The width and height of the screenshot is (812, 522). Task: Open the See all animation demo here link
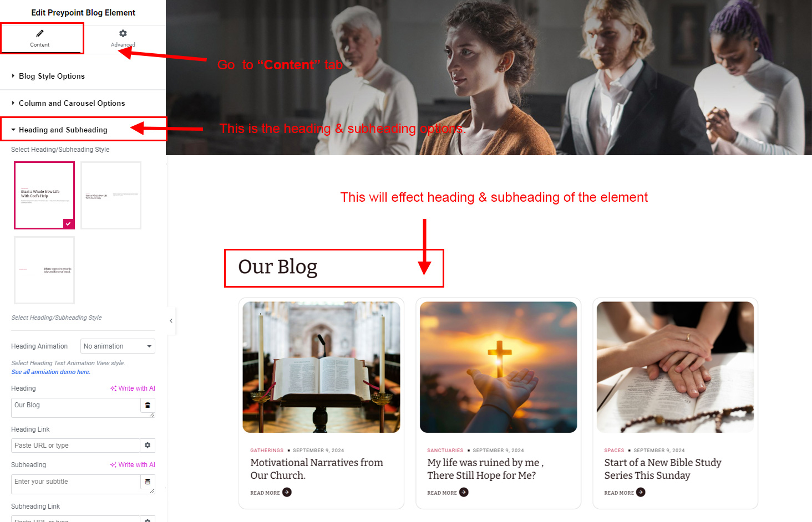pos(51,372)
